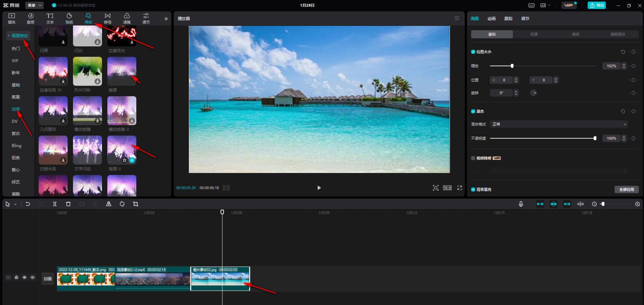Switch to the 动画 tab
The image size is (644, 305).
coord(491,19)
